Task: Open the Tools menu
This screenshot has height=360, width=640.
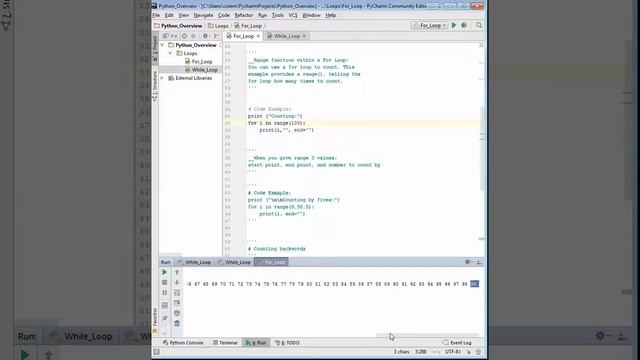Action: (x=278, y=15)
